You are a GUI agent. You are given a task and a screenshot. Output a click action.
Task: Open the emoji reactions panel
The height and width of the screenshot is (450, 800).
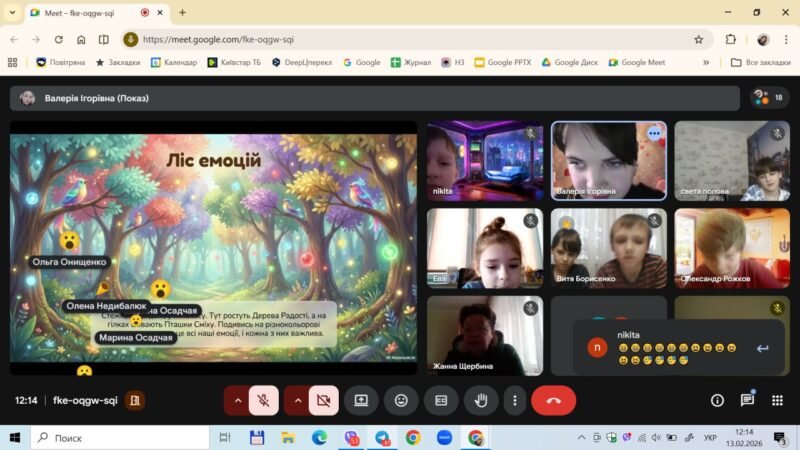coord(401,400)
